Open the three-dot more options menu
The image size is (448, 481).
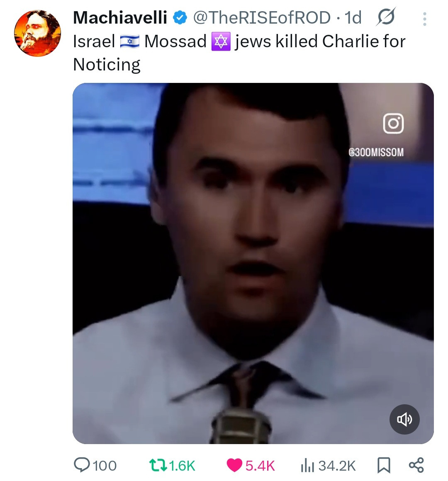(x=424, y=19)
